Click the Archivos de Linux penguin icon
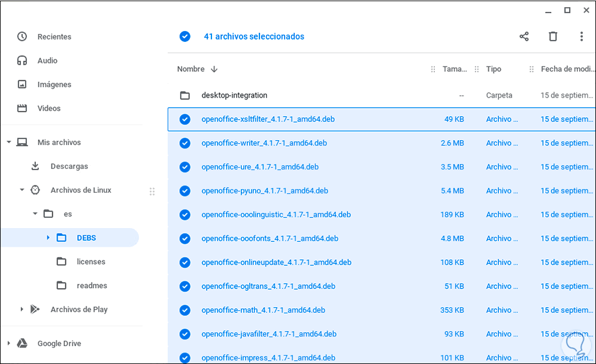The image size is (596, 364). click(x=35, y=190)
